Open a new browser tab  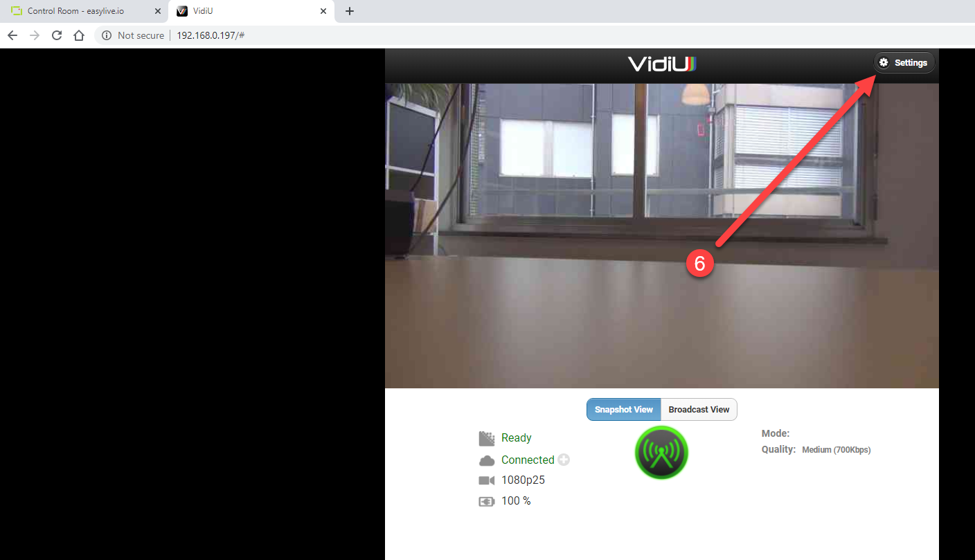click(350, 11)
